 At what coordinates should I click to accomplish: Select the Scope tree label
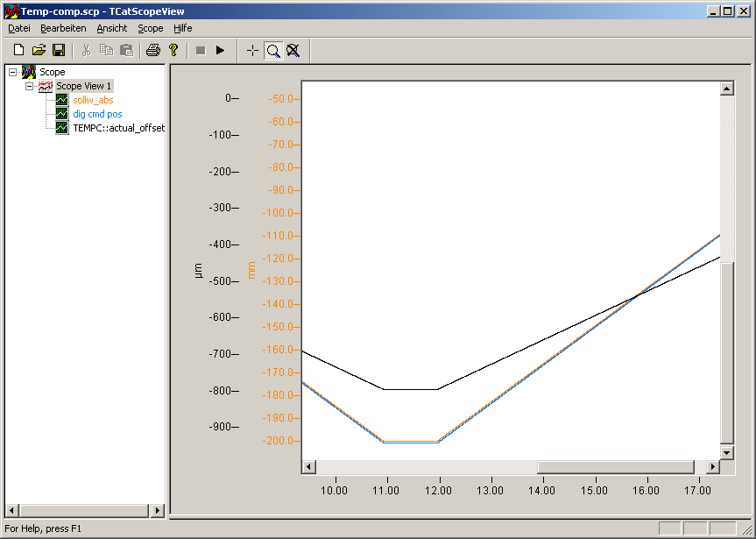tap(52, 72)
